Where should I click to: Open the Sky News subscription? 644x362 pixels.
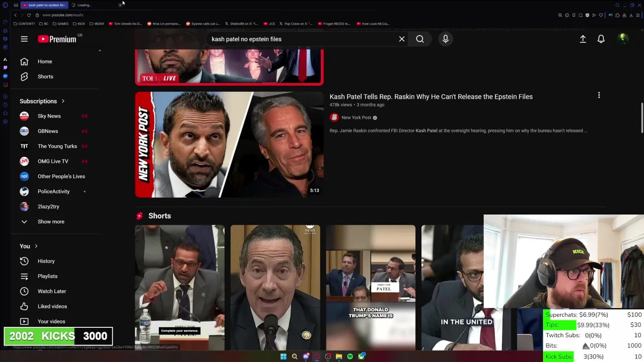click(x=49, y=116)
